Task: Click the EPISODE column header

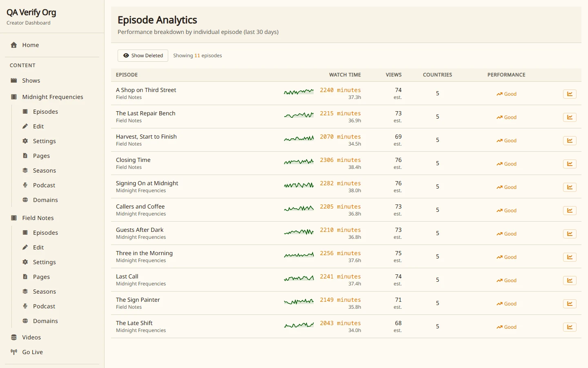Action: pyautogui.click(x=127, y=75)
